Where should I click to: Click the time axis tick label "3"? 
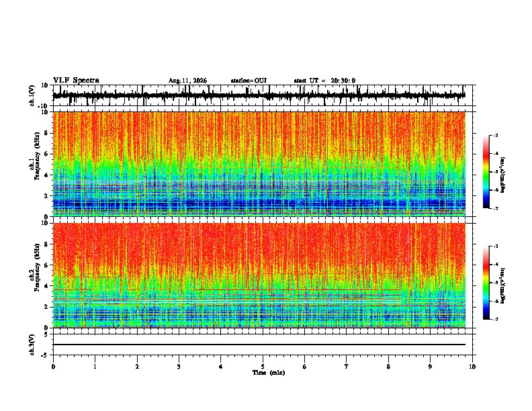tap(179, 367)
